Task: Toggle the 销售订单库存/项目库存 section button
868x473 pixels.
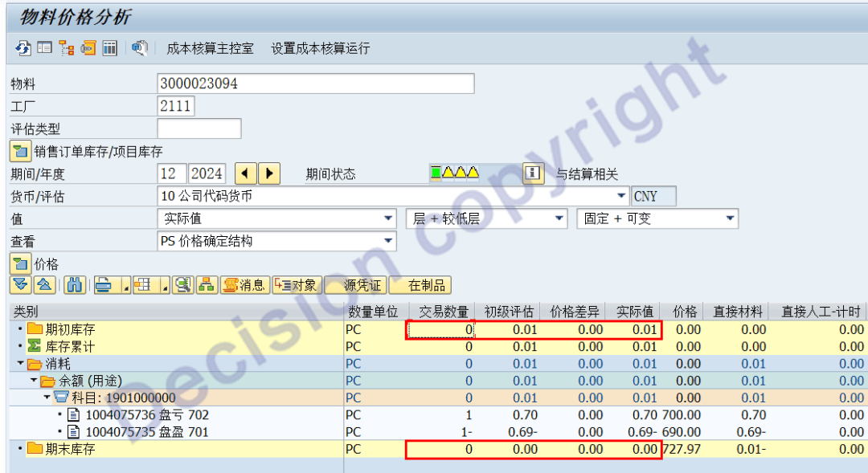Action: point(20,151)
